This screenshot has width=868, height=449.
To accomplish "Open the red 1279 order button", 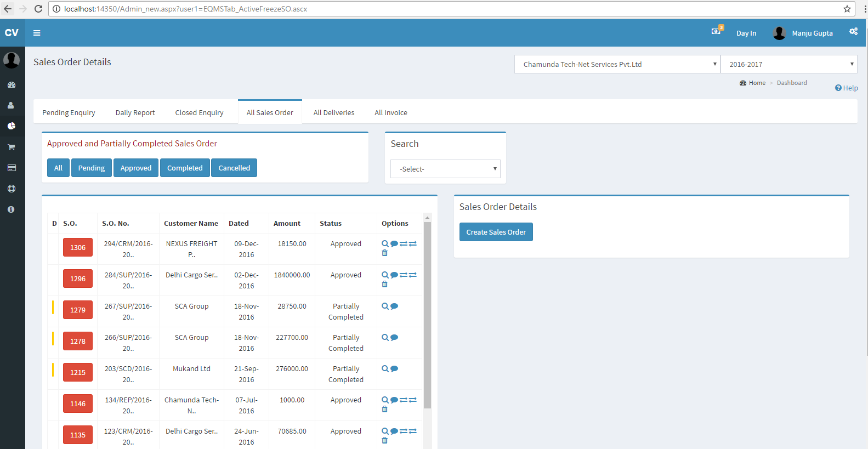I will 78,310.
